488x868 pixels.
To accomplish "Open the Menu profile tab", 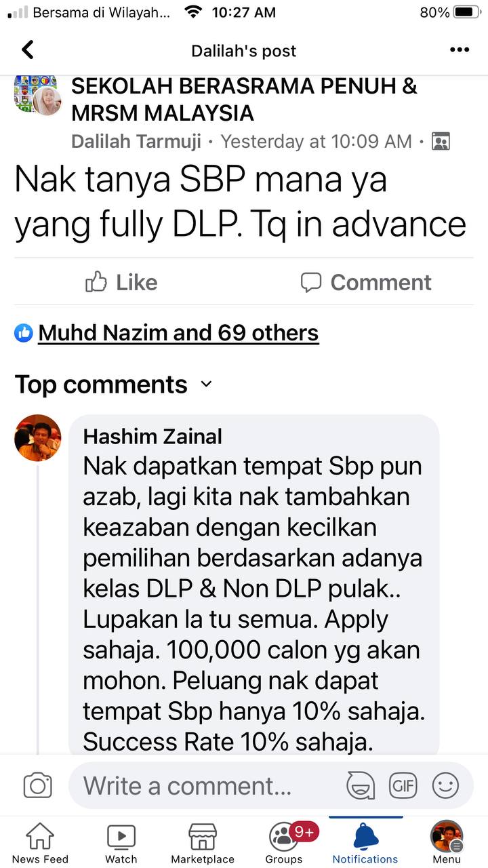I will (x=447, y=844).
